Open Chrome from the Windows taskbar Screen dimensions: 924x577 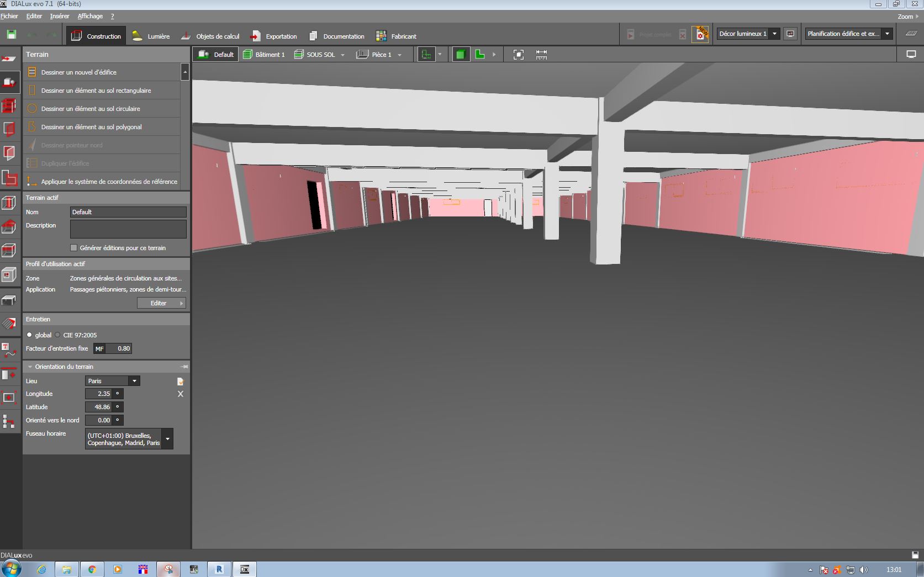[x=92, y=569]
